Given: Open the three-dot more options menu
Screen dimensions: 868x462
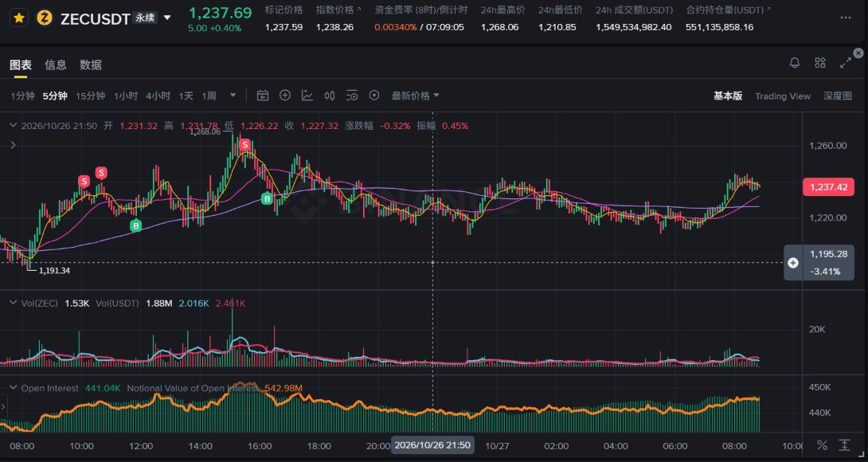Looking at the screenshot, I should 845,18.
